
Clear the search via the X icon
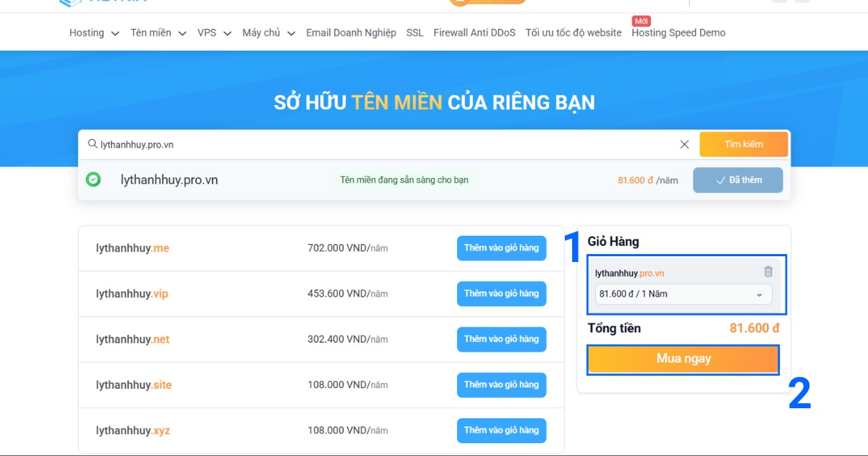point(684,144)
